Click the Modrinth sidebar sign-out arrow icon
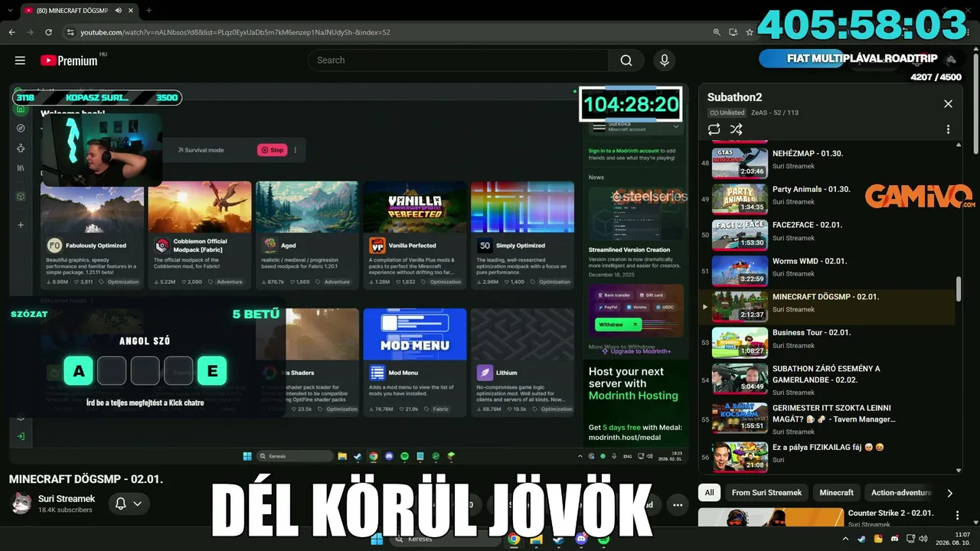Viewport: 980px width, 551px height. pos(21,436)
